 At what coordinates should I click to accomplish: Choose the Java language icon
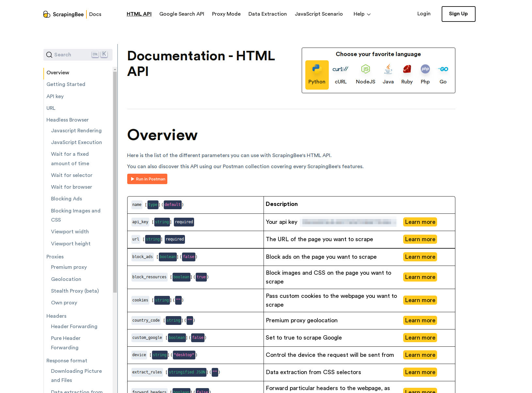click(388, 69)
